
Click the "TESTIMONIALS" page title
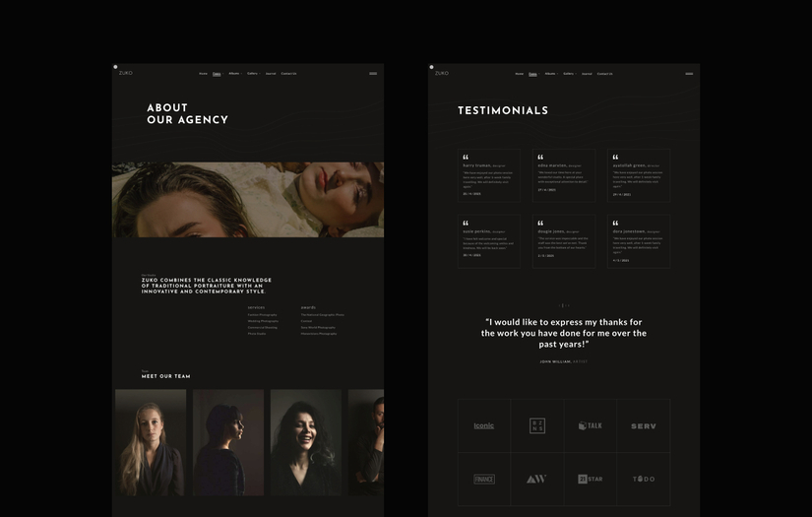click(503, 110)
